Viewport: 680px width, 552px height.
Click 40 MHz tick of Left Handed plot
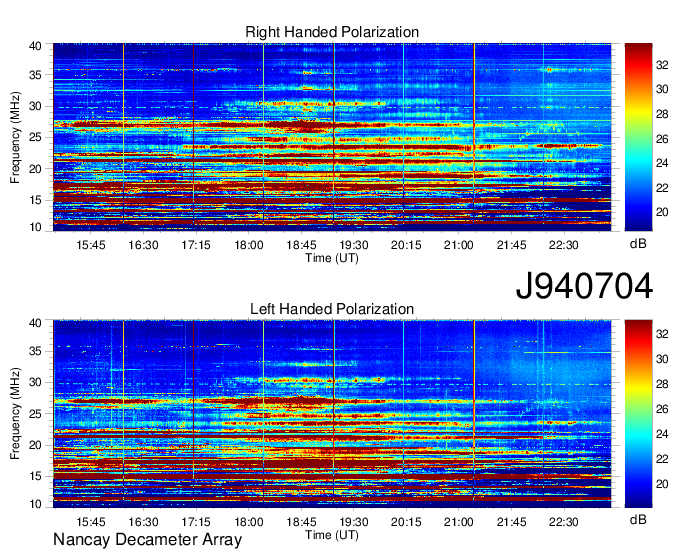[35, 323]
